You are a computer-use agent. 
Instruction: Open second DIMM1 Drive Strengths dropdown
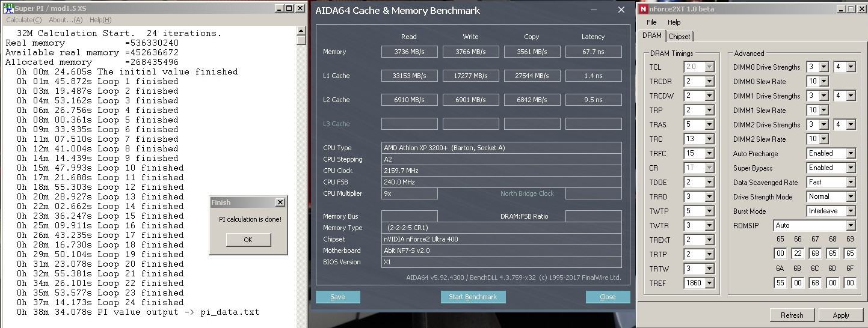click(x=851, y=96)
